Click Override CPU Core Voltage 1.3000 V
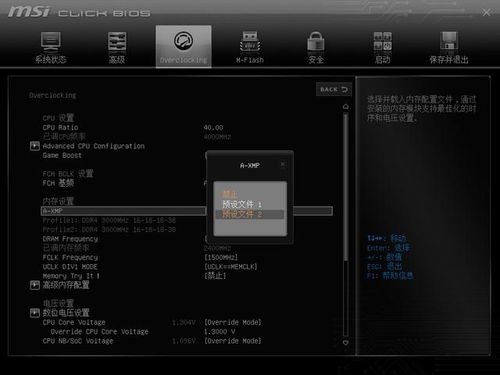The image size is (500, 375). 220,332
